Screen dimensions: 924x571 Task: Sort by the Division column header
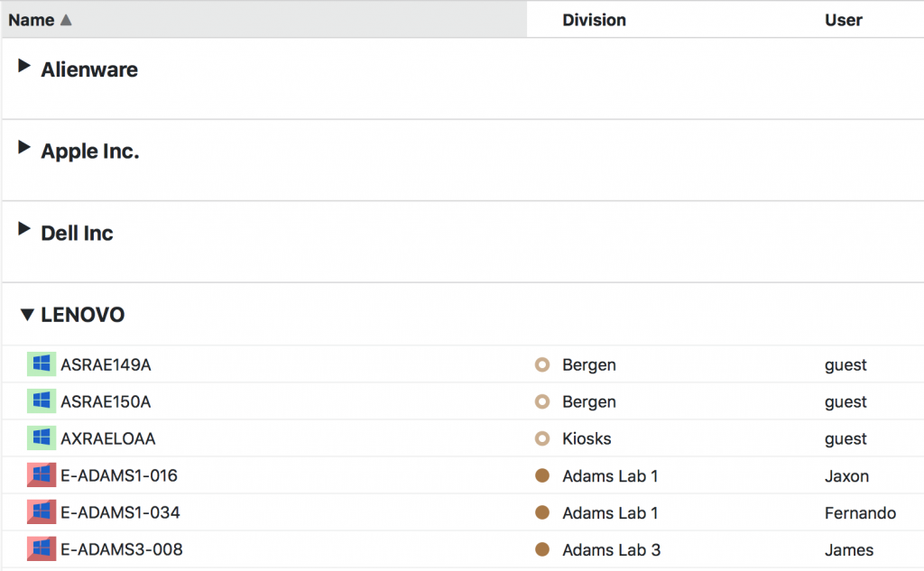tap(594, 20)
